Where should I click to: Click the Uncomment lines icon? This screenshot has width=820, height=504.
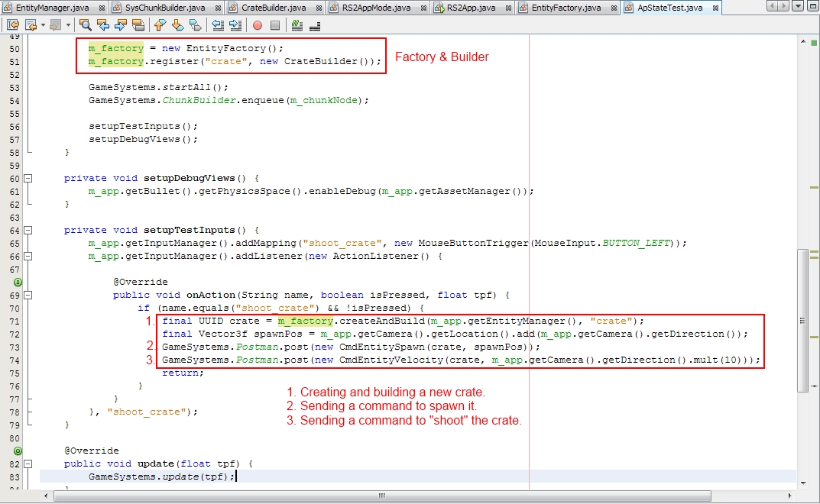(x=315, y=25)
